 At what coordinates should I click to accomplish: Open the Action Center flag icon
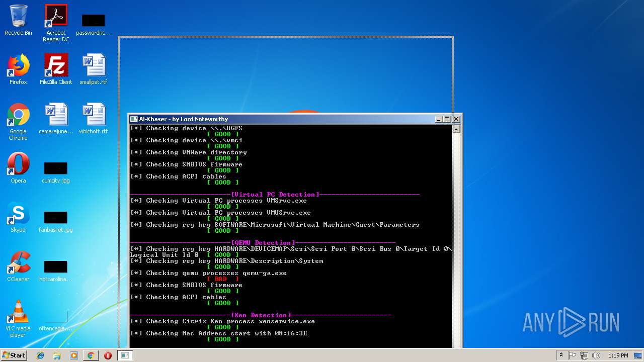tap(572, 355)
